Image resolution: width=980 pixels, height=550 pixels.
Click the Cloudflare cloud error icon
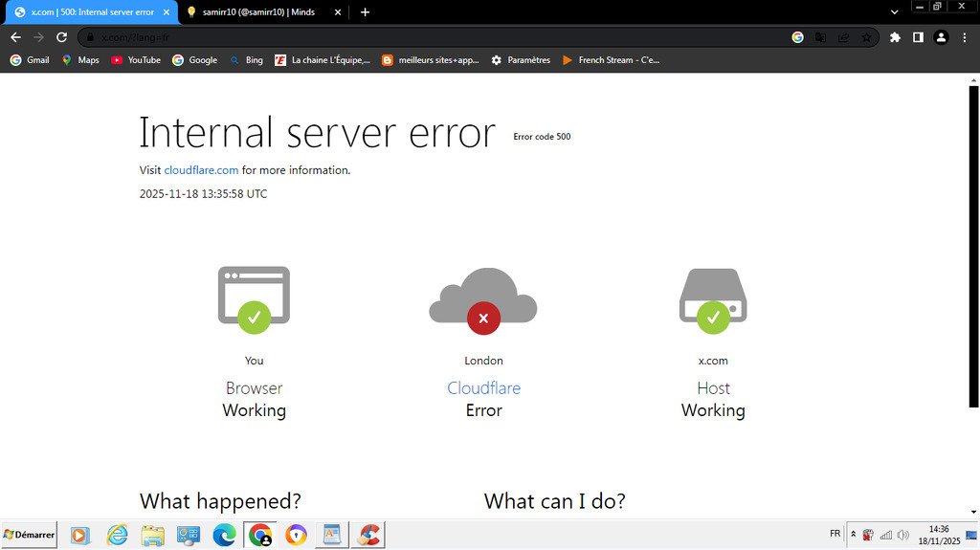point(483,301)
